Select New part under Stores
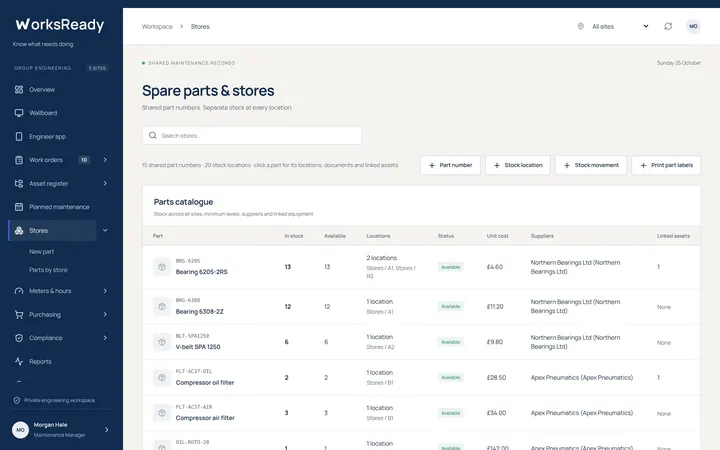This screenshot has height=450, width=720. coord(41,252)
